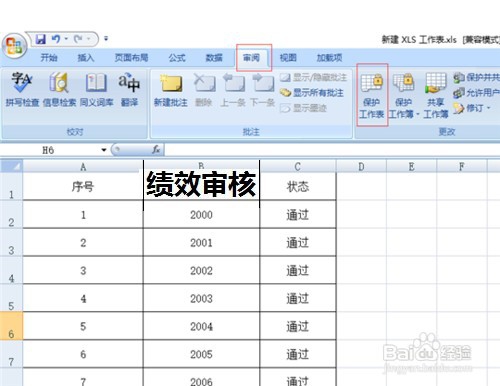Open the 开始 ribbon tab
This screenshot has width=500, height=386.
[49, 58]
